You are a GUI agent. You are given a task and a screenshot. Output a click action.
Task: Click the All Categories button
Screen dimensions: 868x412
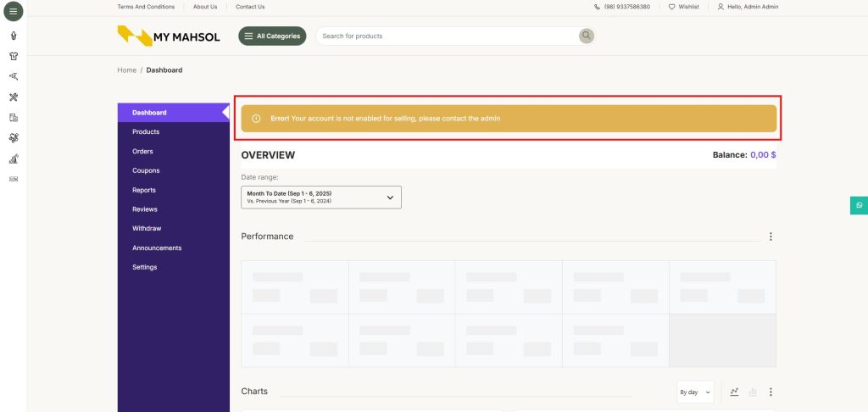[x=272, y=36]
